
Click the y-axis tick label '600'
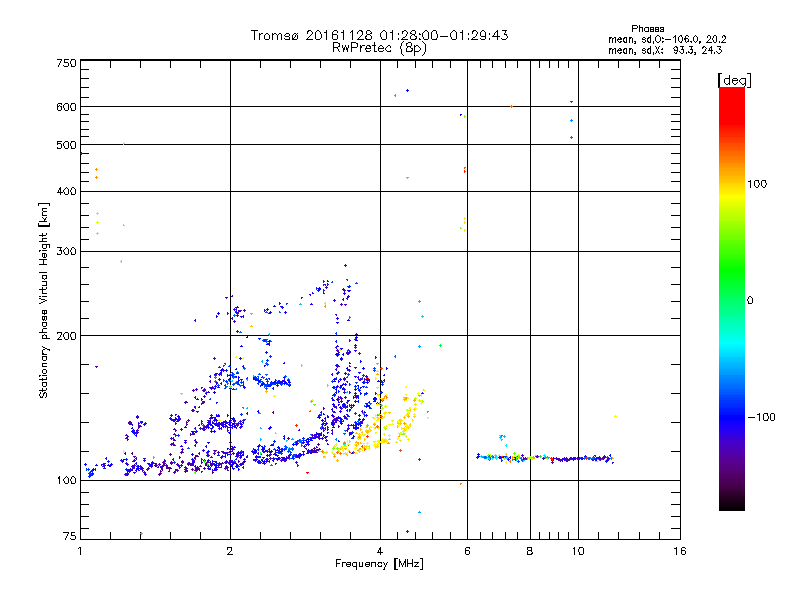click(x=66, y=107)
